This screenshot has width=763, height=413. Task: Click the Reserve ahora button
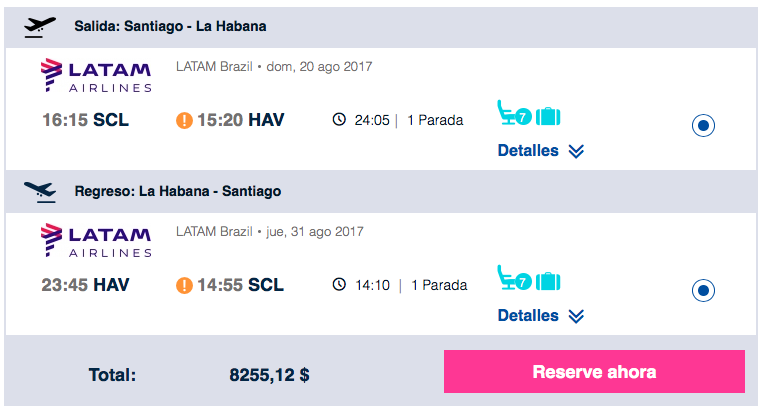[x=594, y=372]
